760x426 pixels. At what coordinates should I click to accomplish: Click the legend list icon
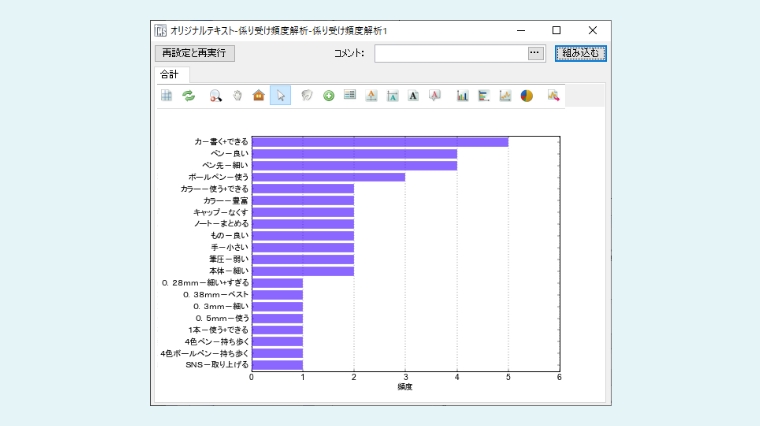pyautogui.click(x=349, y=95)
